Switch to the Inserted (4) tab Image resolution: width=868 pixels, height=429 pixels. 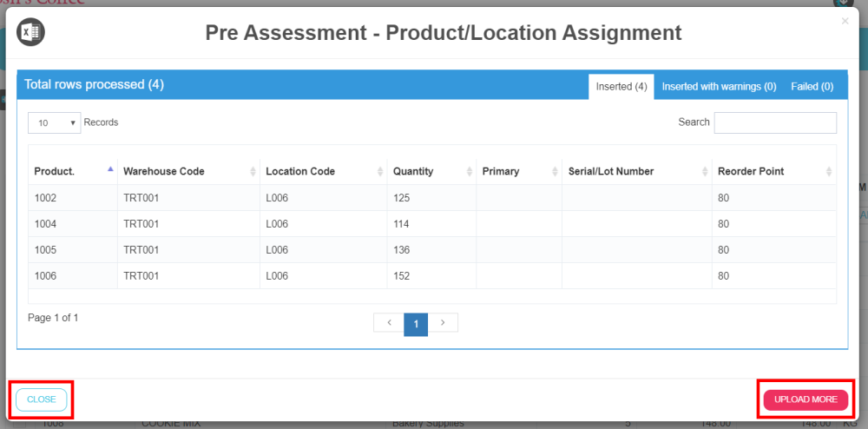621,87
